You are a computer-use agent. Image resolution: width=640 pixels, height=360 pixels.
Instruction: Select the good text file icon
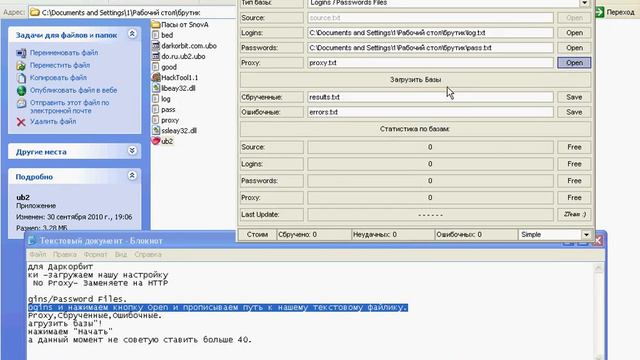pyautogui.click(x=156, y=67)
